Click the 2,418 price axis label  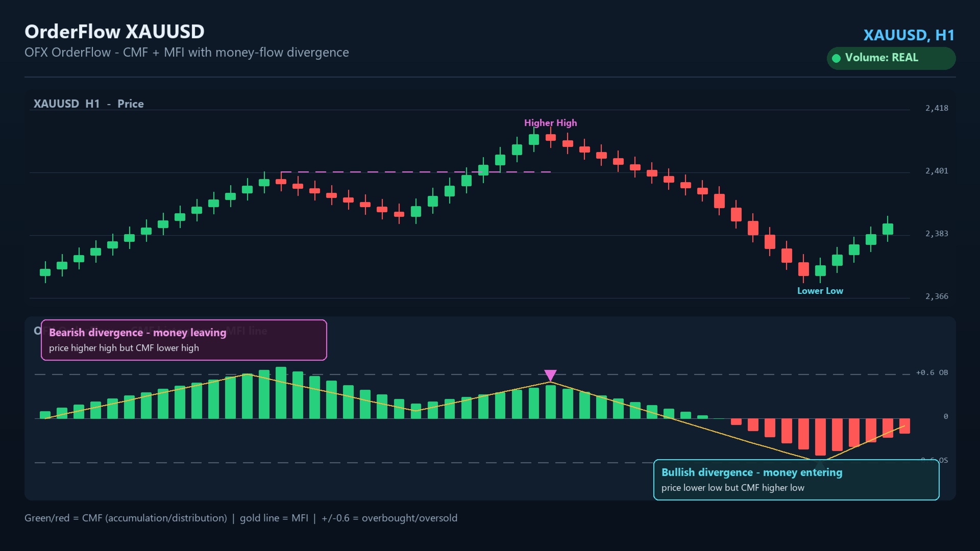click(937, 108)
